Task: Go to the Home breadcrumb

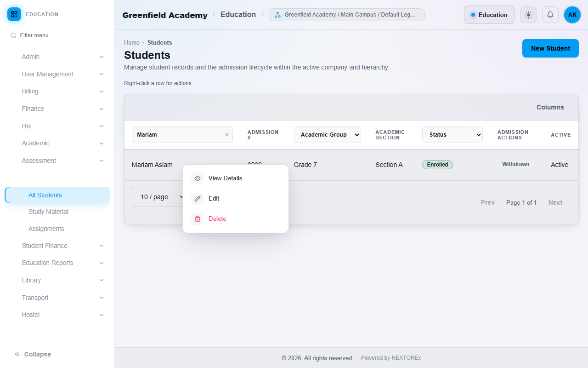Action: 132,43
